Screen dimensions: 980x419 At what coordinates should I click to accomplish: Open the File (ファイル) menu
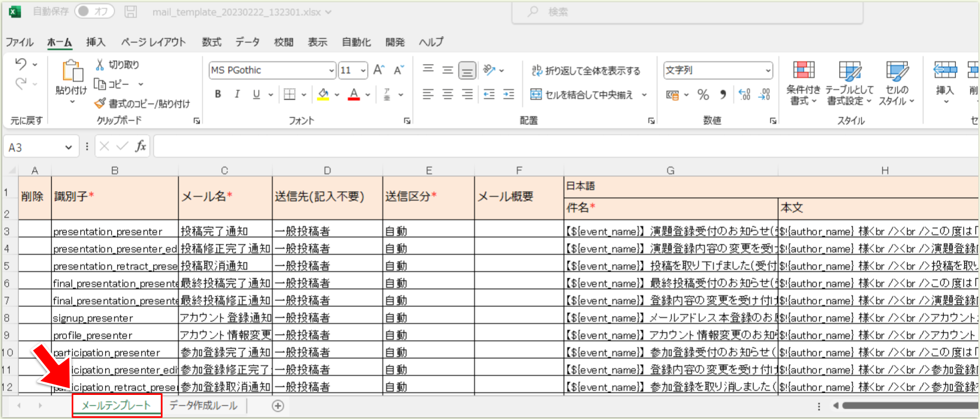[20, 42]
